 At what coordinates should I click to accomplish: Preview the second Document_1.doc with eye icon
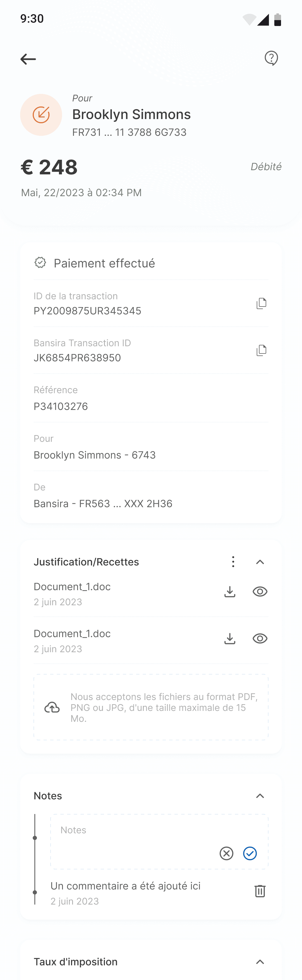[x=260, y=638]
